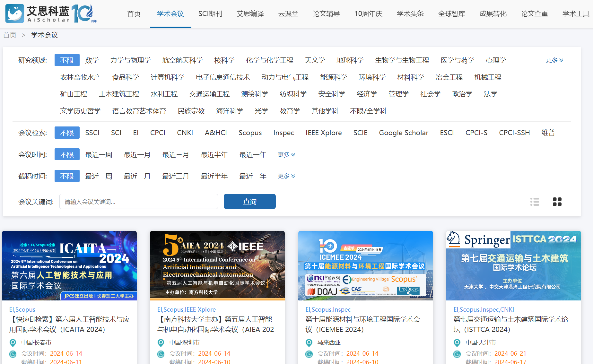
Task: Click the Springer logo on the ISTTCA banner
Action: 478,240
